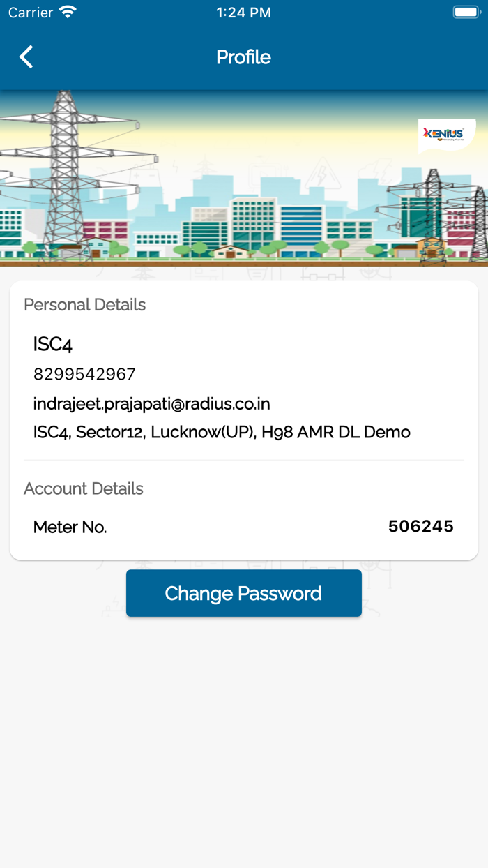Tap the Lucknow address line
This screenshot has width=488, height=868.
tap(222, 432)
